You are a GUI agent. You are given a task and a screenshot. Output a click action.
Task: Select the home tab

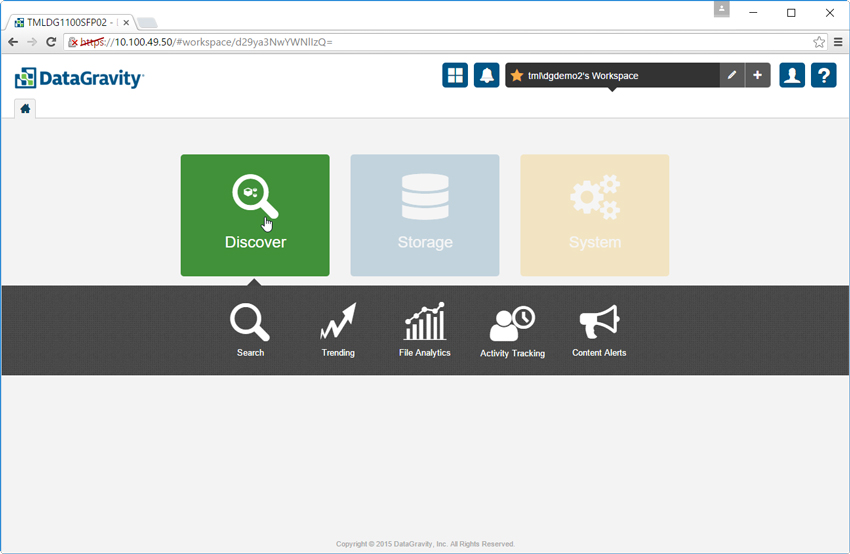click(25, 109)
